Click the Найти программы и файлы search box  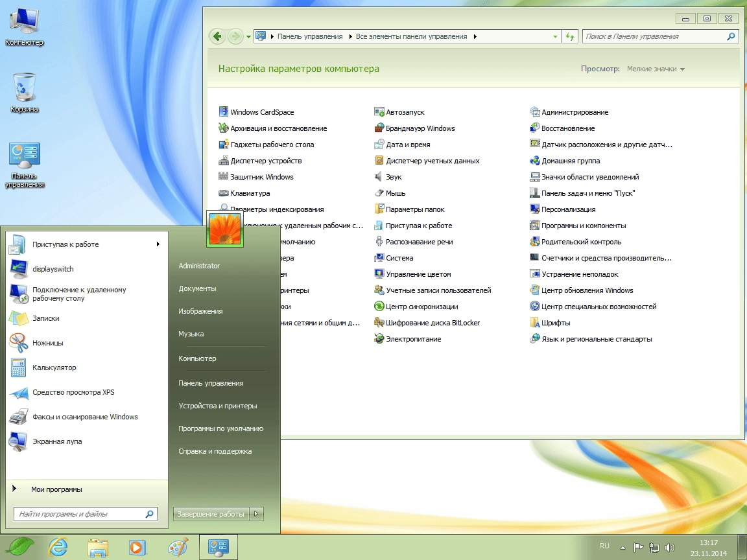click(x=86, y=514)
